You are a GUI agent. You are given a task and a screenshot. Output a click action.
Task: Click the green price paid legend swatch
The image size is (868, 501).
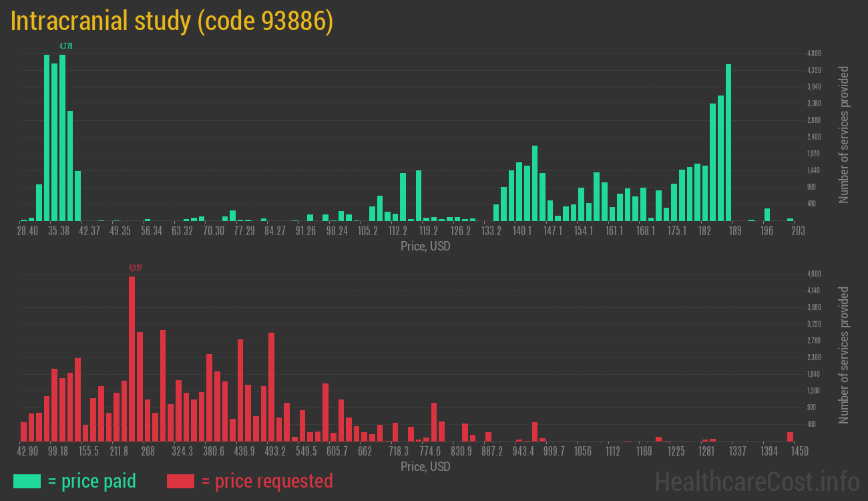click(27, 481)
